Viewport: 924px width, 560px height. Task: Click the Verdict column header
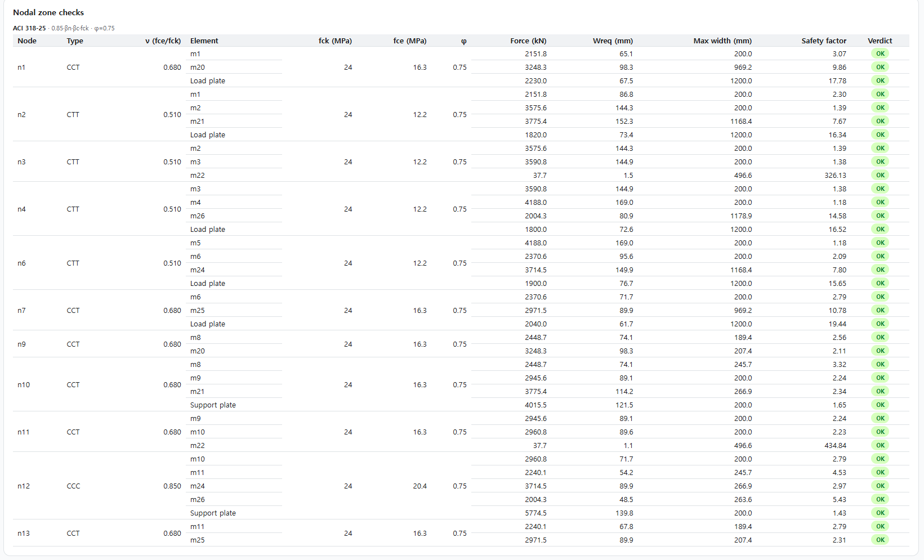click(x=880, y=41)
